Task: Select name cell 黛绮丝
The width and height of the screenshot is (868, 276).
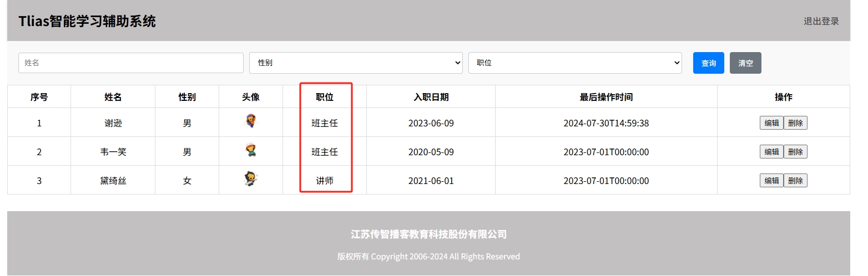Action: coord(113,181)
